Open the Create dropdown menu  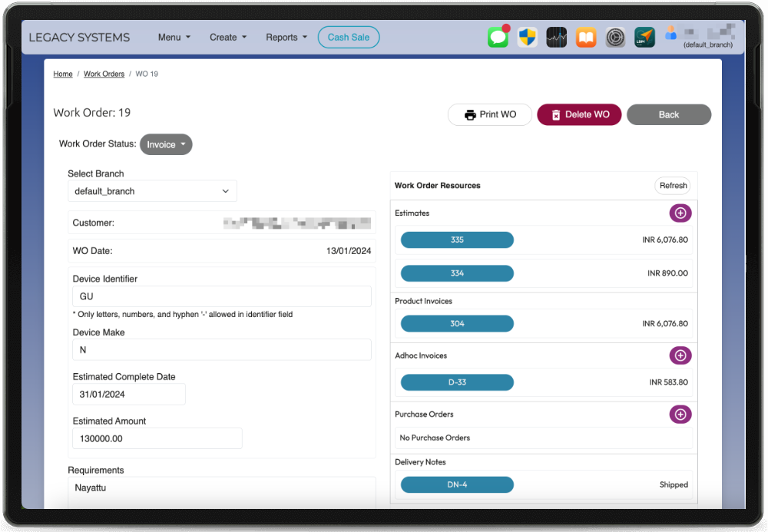tap(228, 37)
